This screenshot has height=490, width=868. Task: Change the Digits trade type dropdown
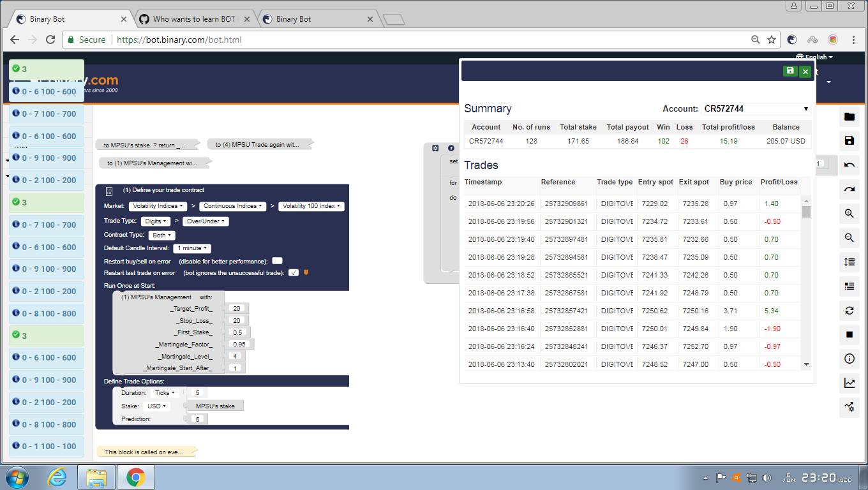155,221
